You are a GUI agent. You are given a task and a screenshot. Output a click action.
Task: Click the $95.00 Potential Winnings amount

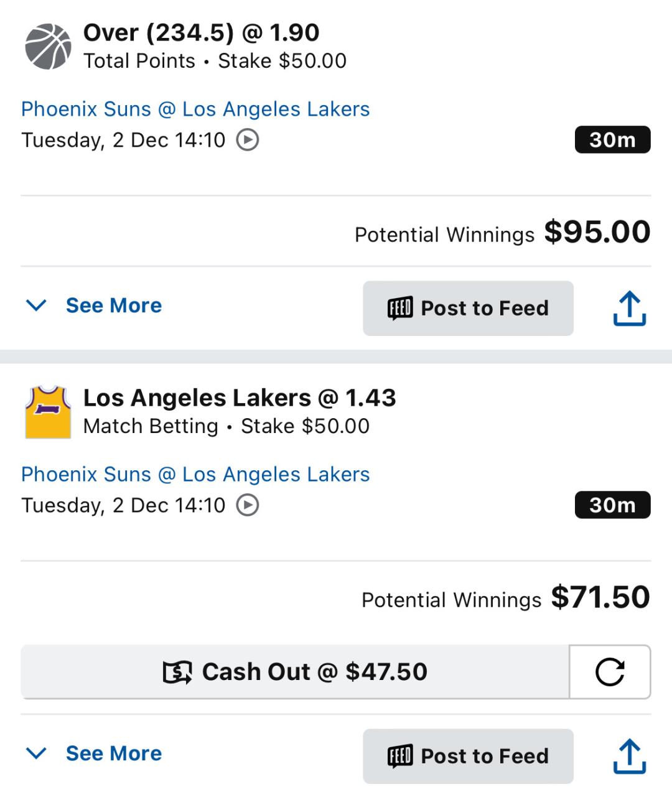click(x=597, y=233)
